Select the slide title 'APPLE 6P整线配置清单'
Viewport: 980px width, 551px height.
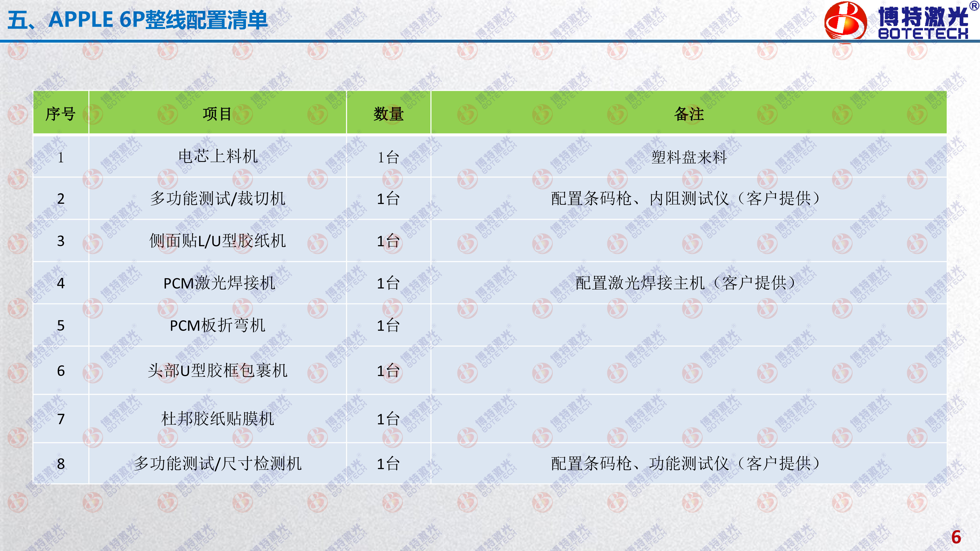tap(158, 20)
